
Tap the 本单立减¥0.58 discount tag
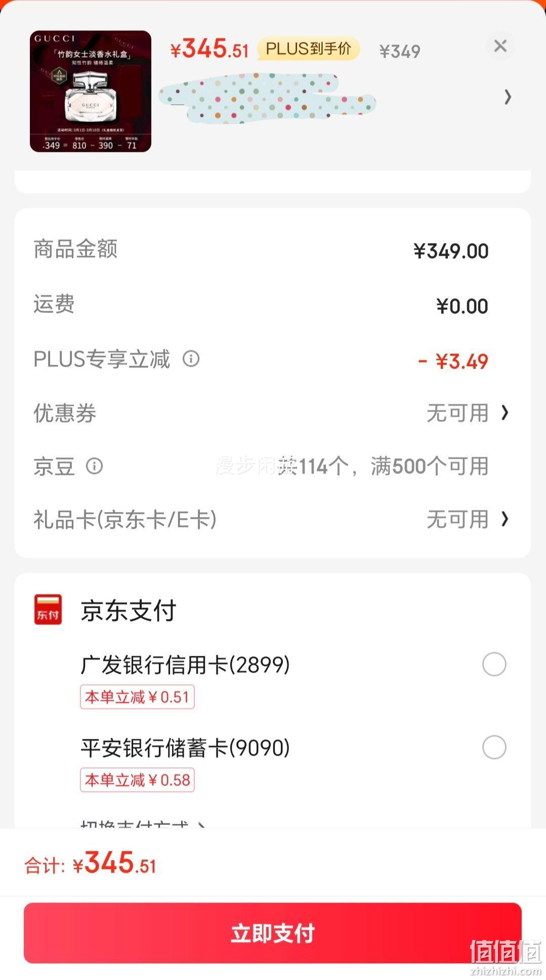tap(137, 780)
